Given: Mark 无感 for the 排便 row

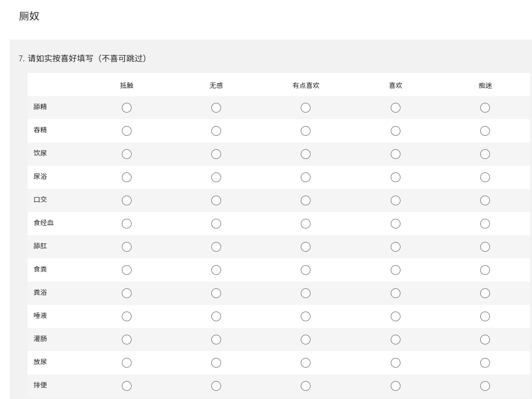Looking at the screenshot, I should [216, 386].
